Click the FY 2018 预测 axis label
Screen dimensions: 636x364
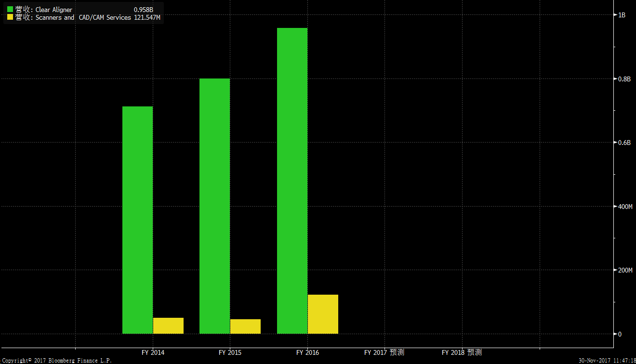pyautogui.click(x=462, y=352)
